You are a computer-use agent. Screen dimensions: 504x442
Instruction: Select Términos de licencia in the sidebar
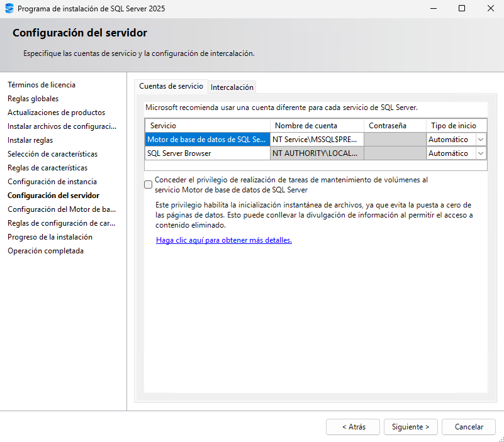(x=42, y=85)
